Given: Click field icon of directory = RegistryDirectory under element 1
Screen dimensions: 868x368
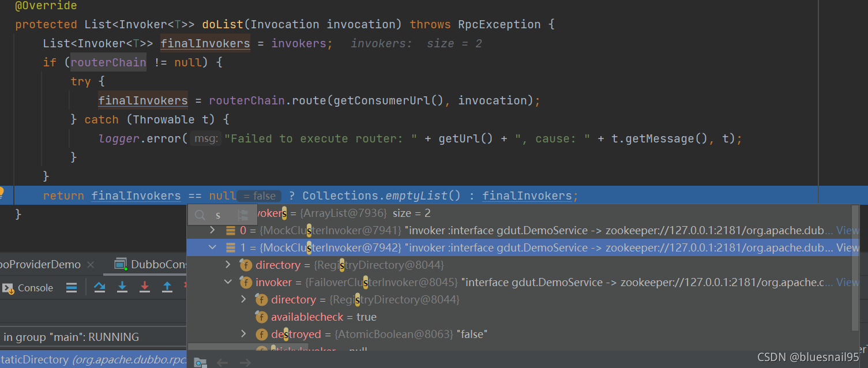Looking at the screenshot, I should point(246,265).
